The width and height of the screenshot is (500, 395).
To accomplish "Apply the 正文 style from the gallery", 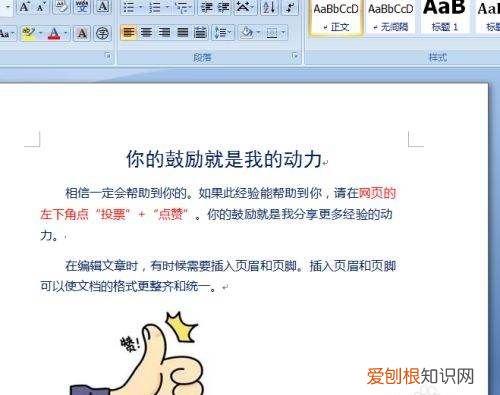I will 336,17.
